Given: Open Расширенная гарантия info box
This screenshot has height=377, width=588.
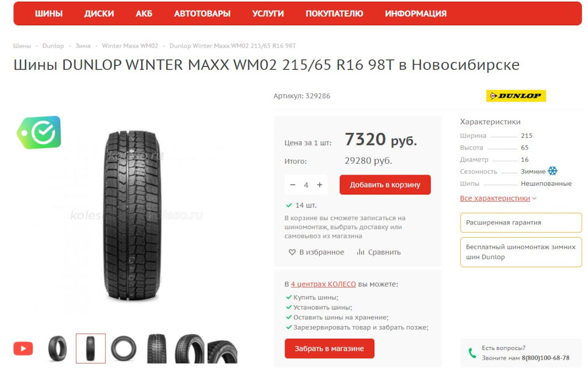Looking at the screenshot, I should click(521, 223).
